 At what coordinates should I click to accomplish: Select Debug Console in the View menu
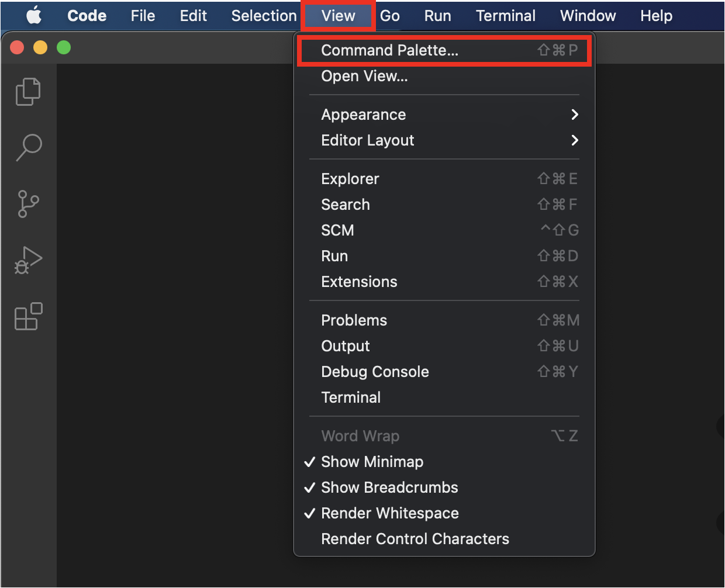pos(444,372)
